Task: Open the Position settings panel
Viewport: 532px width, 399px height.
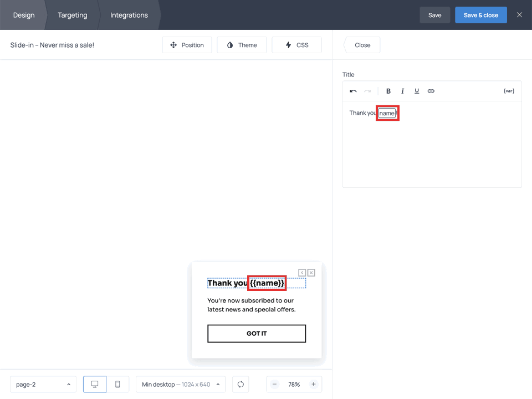Action: click(187, 45)
